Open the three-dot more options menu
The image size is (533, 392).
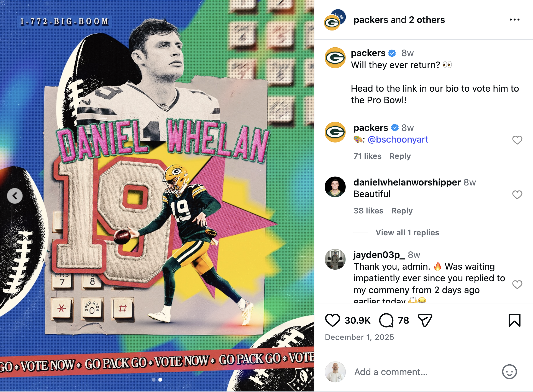514,20
